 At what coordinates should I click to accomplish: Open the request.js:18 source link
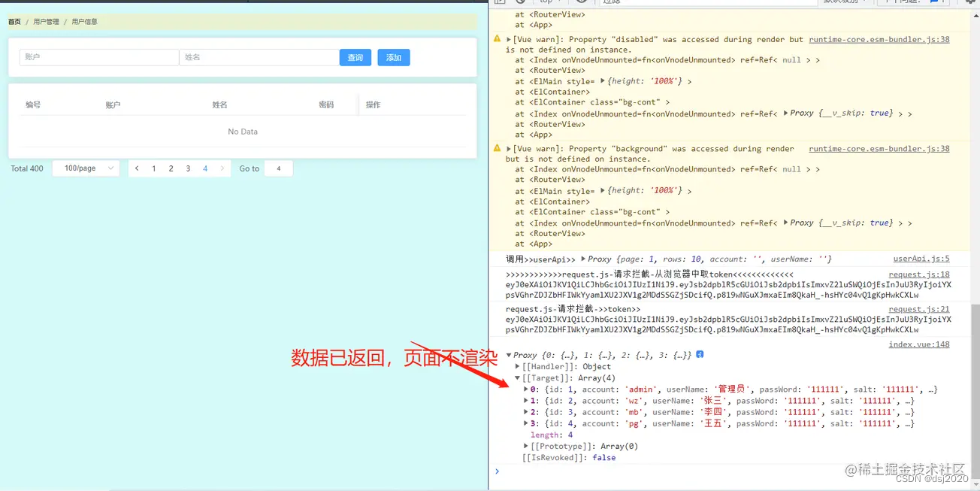coord(919,275)
